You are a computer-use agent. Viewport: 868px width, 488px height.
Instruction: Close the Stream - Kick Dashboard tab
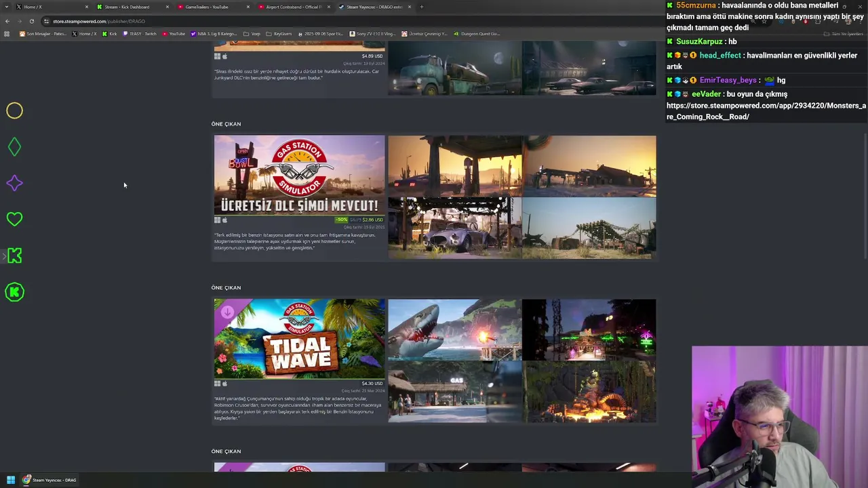(167, 7)
